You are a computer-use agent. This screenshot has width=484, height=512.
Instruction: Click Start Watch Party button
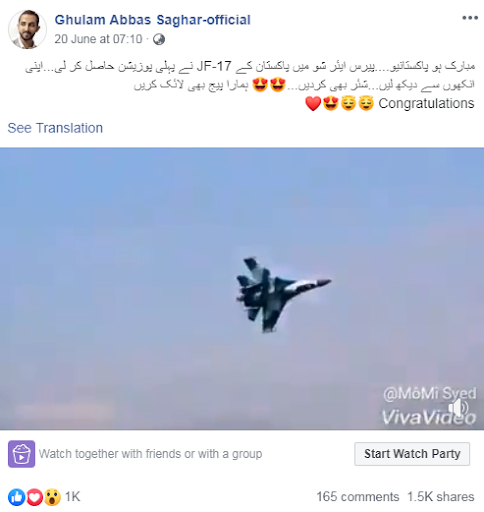point(412,454)
